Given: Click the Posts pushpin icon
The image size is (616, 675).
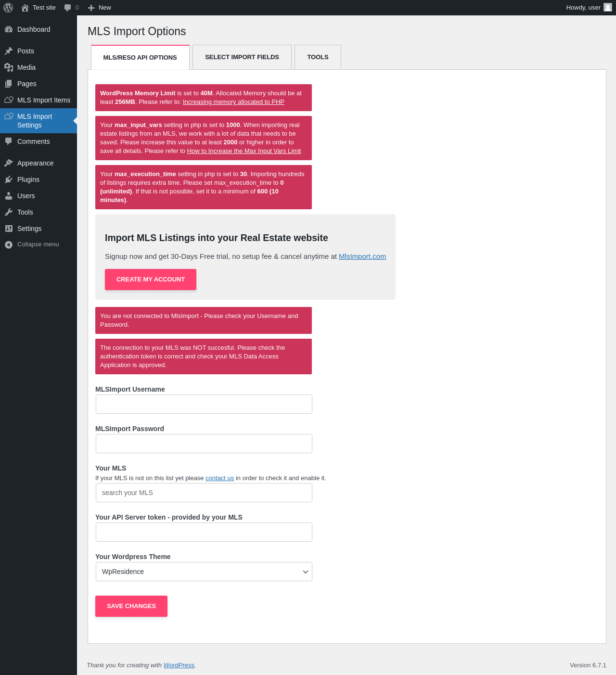Looking at the screenshot, I should point(9,51).
